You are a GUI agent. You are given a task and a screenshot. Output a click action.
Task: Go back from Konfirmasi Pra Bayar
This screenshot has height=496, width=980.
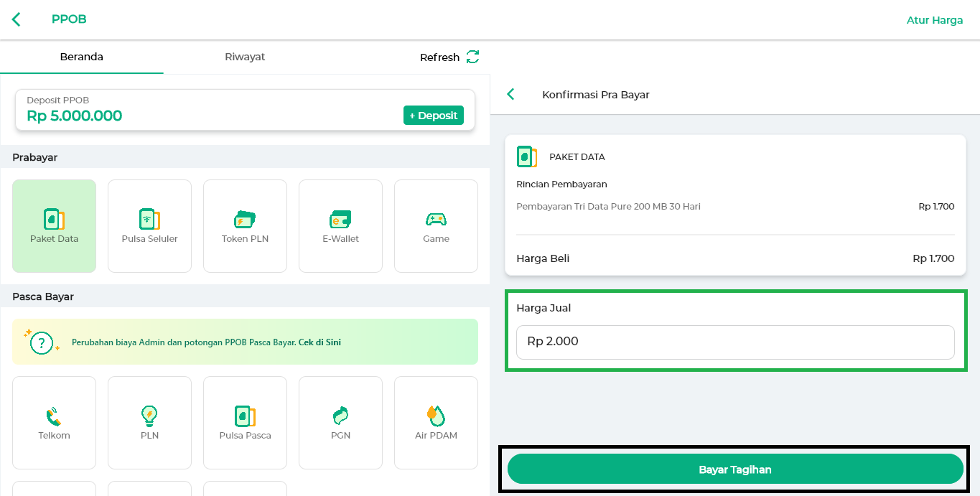(510, 94)
